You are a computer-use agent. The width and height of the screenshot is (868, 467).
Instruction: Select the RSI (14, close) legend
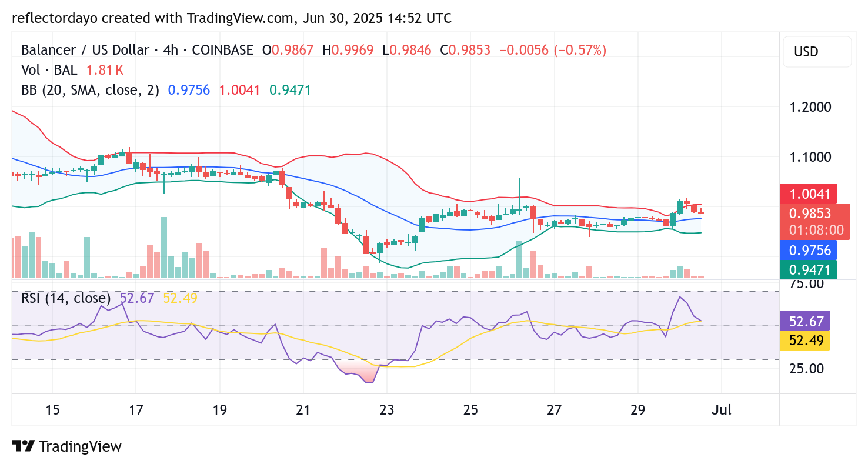[x=66, y=298]
